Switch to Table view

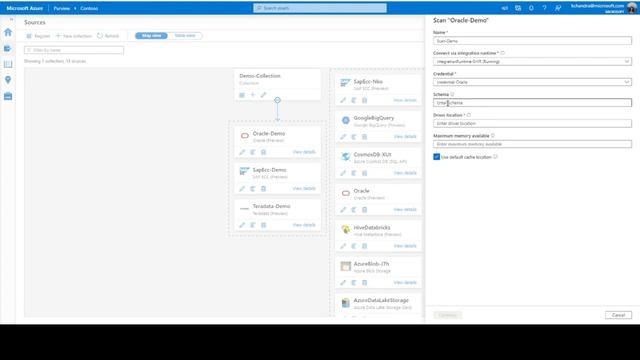coord(185,36)
